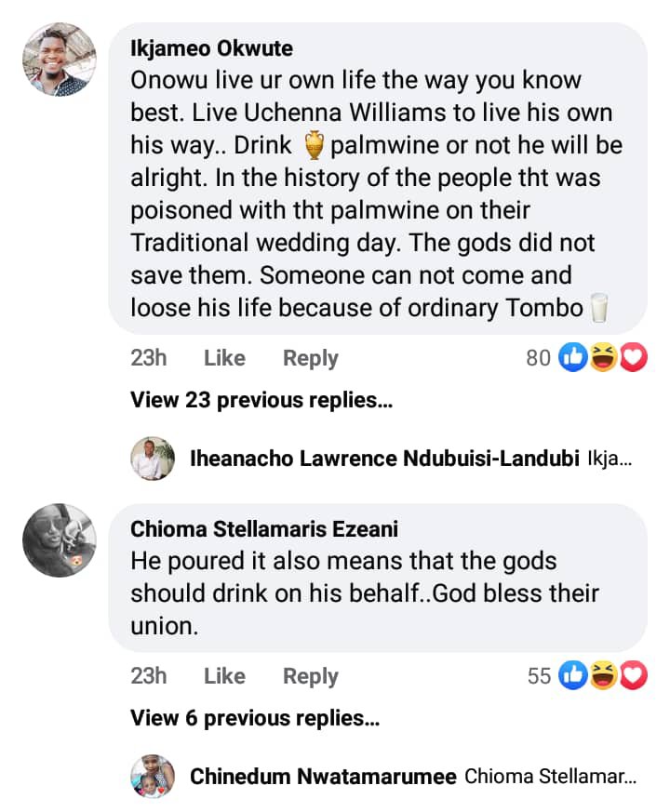This screenshot has height=812, width=670.
Task: Reply to Ikjameo Okwute's comment
Action: [311, 358]
